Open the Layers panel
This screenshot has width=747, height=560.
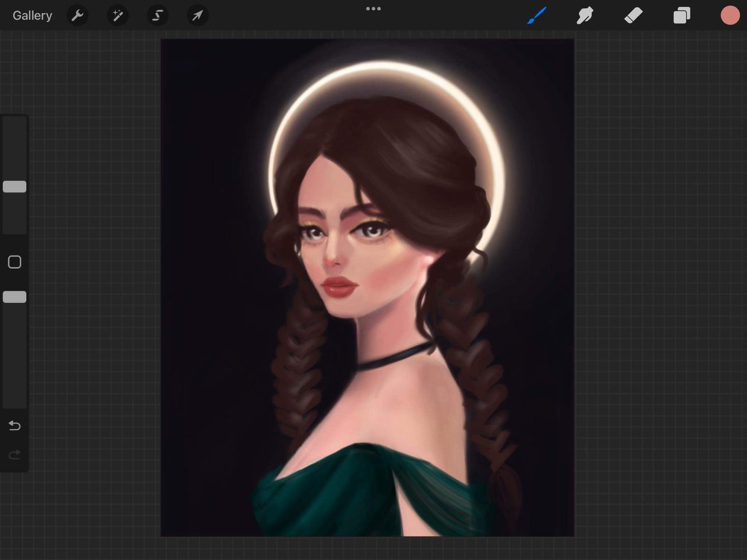(682, 16)
